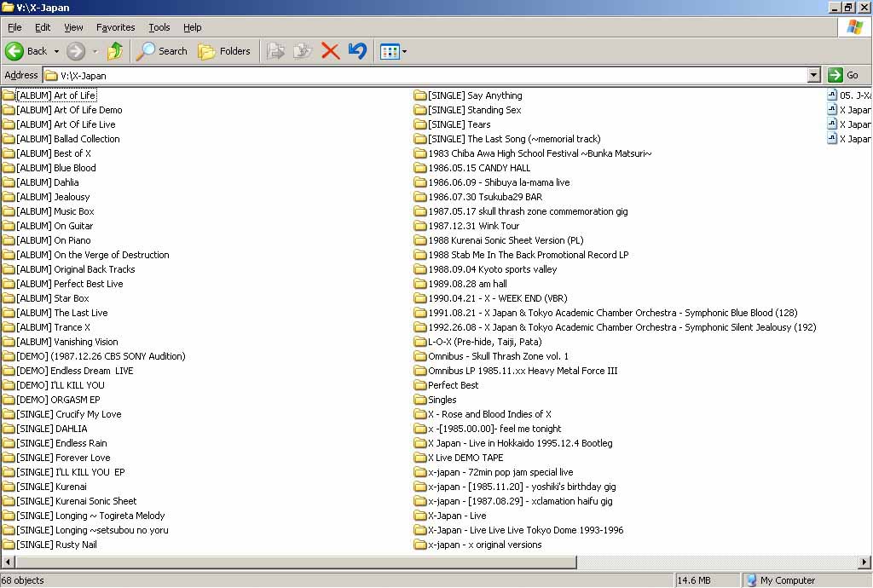Screen dimensions: 873x588
Task: Go up one folder level
Action: pos(115,51)
